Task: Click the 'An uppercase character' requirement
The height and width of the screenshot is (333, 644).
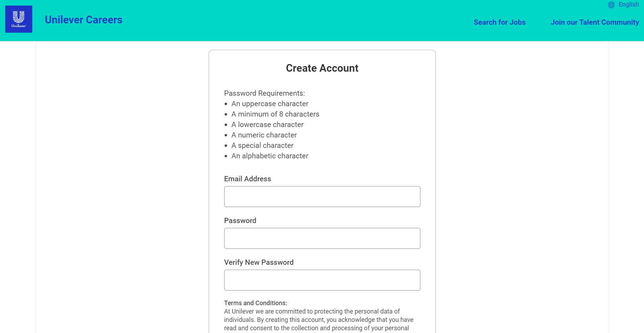Action: [270, 104]
